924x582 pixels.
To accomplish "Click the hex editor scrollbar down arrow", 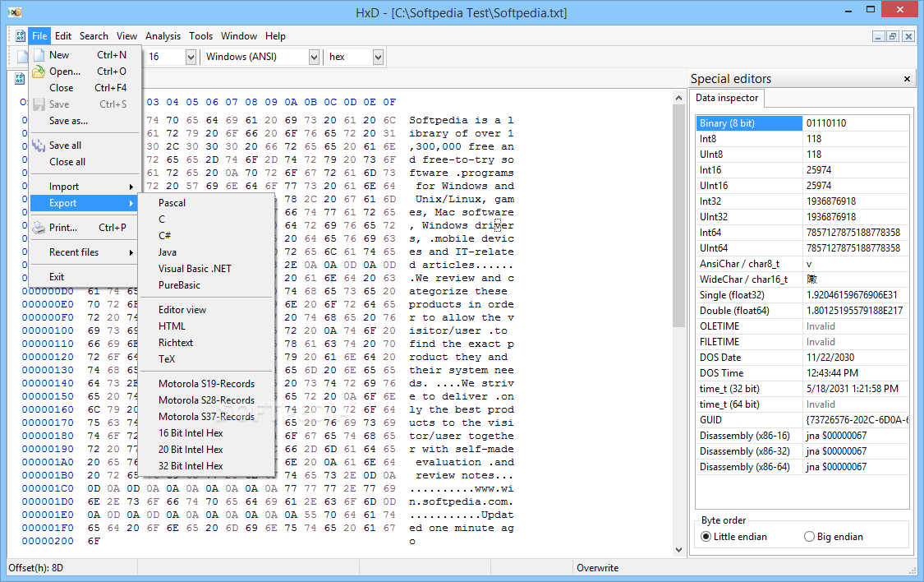I will click(679, 550).
